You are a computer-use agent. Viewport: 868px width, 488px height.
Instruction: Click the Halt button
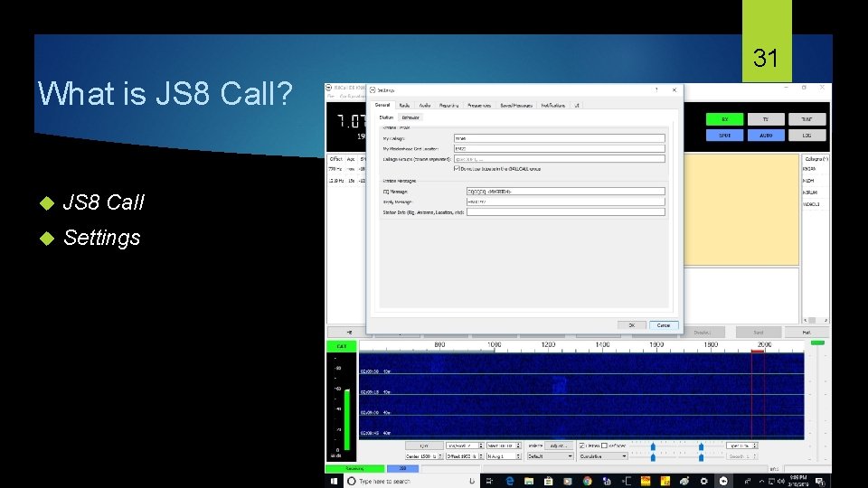(x=807, y=333)
